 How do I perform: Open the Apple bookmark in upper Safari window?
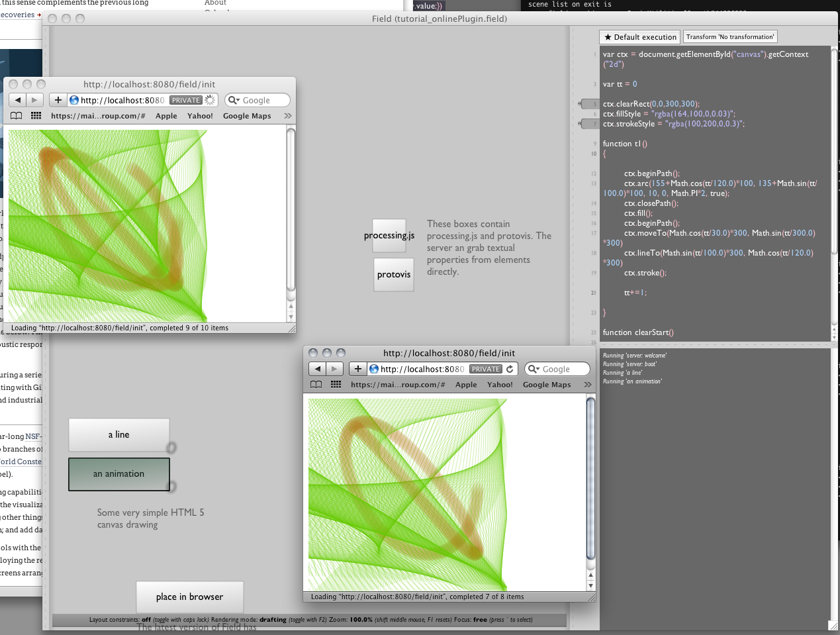[166, 116]
